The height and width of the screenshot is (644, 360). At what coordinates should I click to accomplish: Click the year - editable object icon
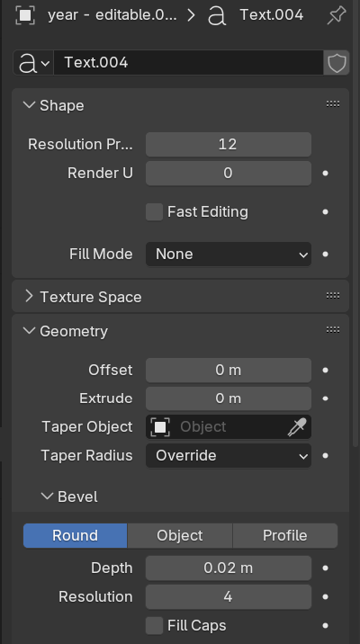[25, 15]
